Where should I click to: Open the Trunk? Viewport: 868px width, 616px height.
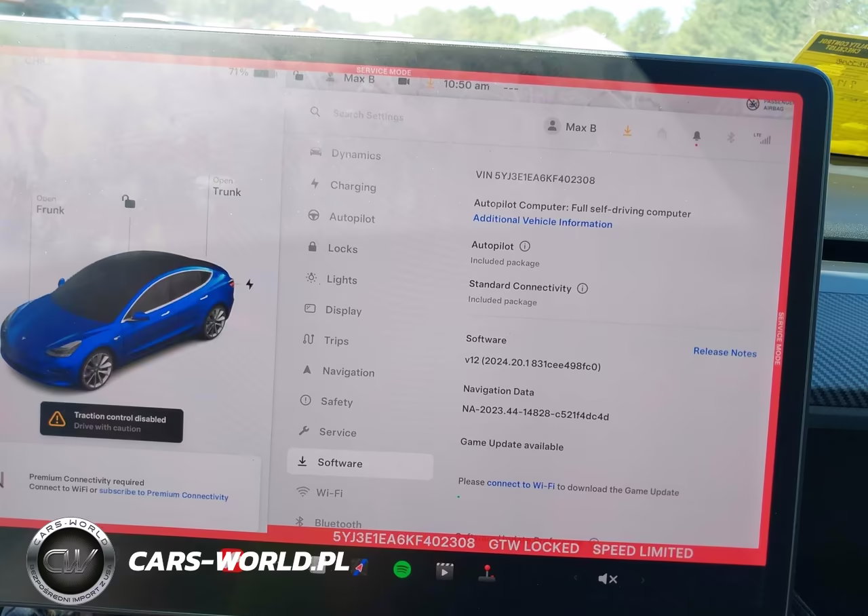tap(226, 187)
